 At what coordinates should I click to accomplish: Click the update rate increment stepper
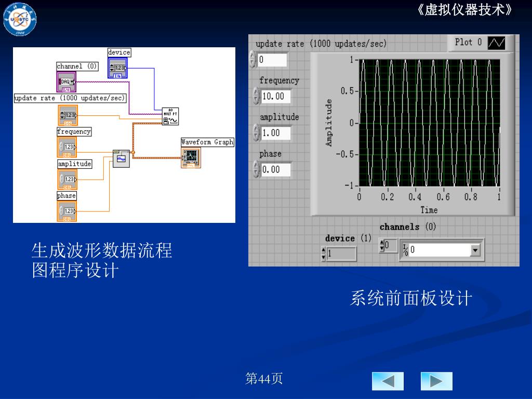pyautogui.click(x=252, y=56)
